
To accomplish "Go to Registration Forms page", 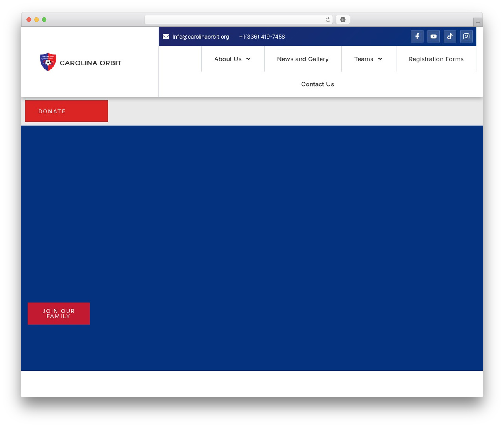I will coord(436,59).
